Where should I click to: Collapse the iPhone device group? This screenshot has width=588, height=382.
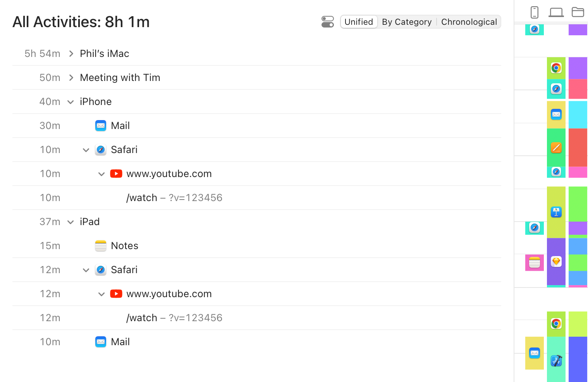[x=70, y=102]
